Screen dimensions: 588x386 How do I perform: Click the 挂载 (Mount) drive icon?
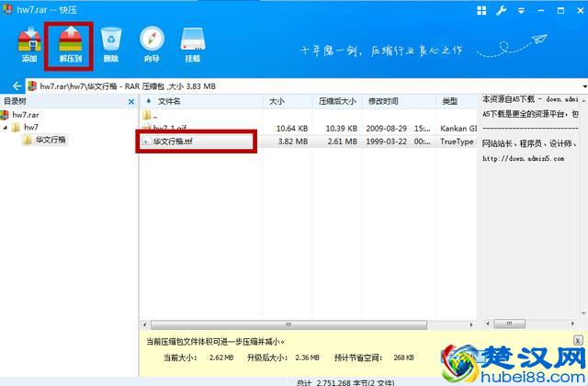click(x=192, y=44)
